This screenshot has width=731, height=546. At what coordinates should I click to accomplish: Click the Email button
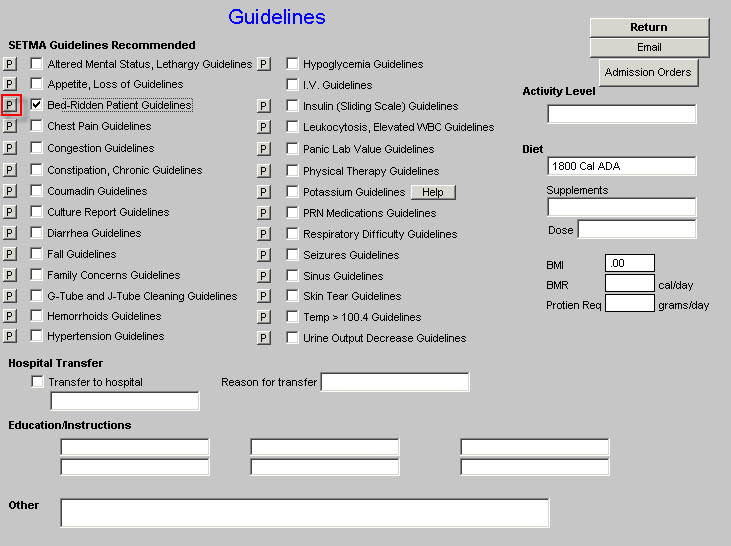[649, 48]
